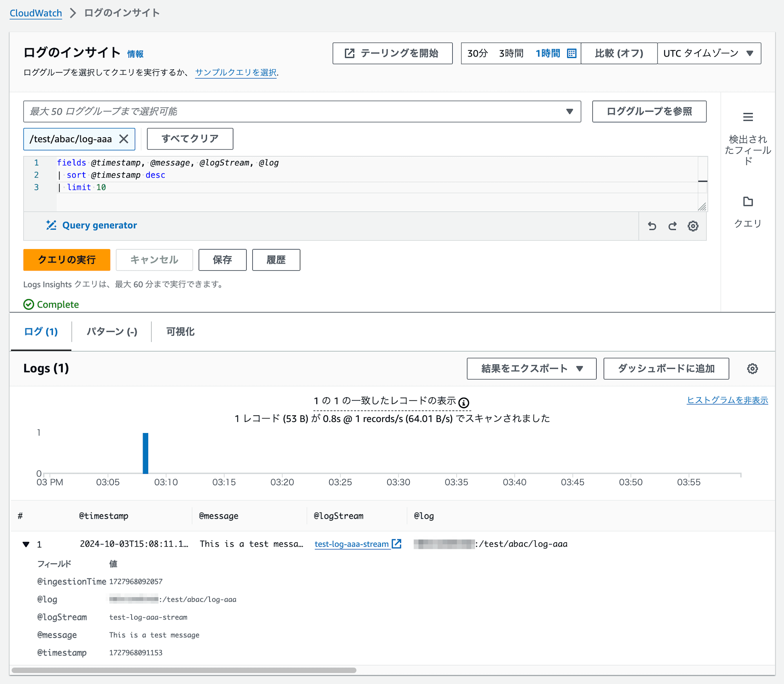Click the 'This is a test message' field value
The height and width of the screenshot is (684, 784).
tap(154, 635)
